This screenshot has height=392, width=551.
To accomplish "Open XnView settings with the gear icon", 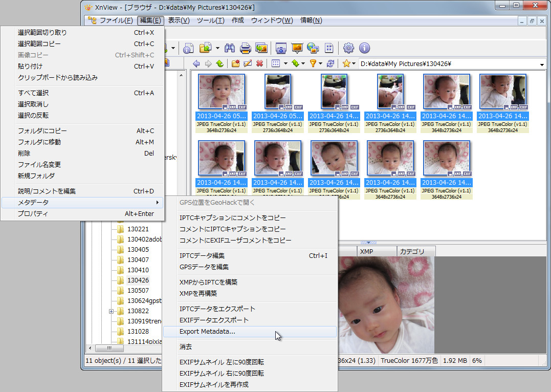I will pos(349,48).
